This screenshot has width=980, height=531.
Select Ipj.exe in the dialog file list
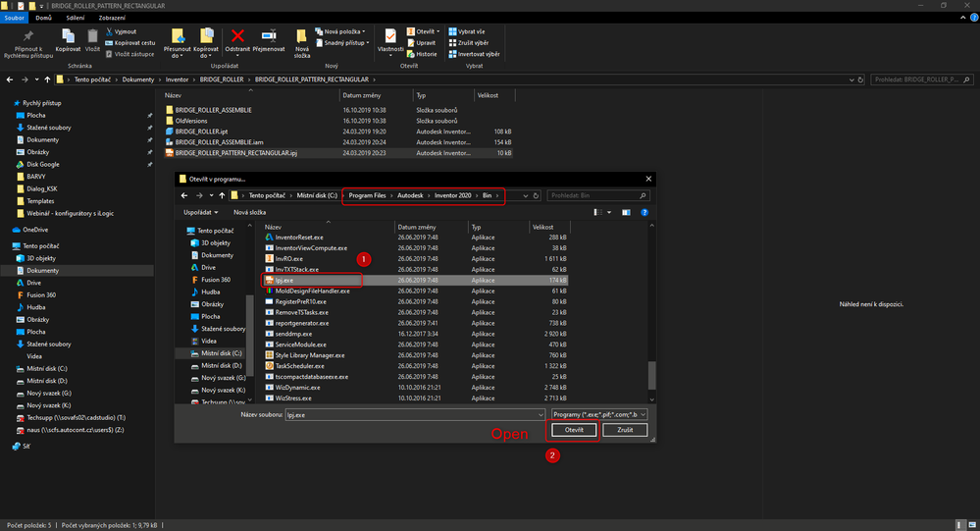[415, 280]
